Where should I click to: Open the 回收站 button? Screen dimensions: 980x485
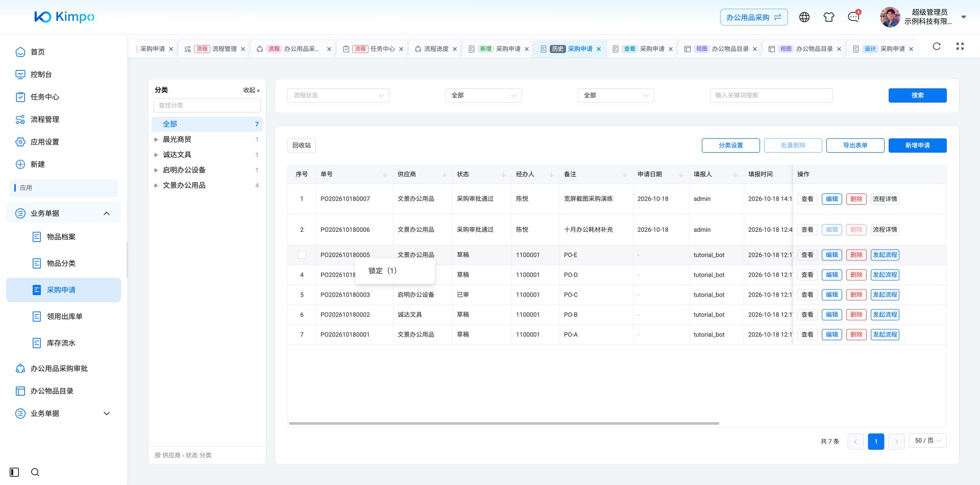[301, 145]
